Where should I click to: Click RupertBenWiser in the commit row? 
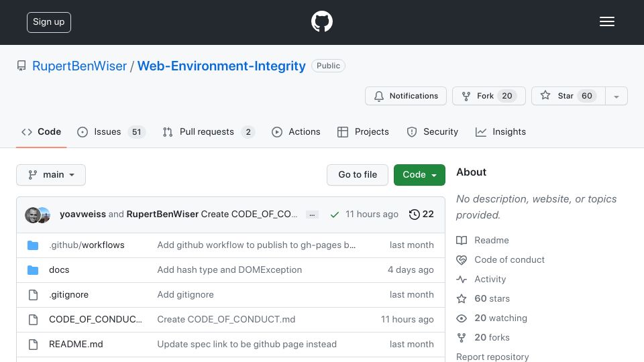pos(162,215)
